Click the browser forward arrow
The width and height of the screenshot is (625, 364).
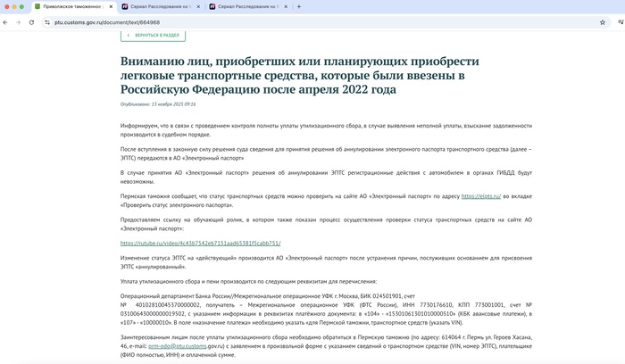point(18,22)
